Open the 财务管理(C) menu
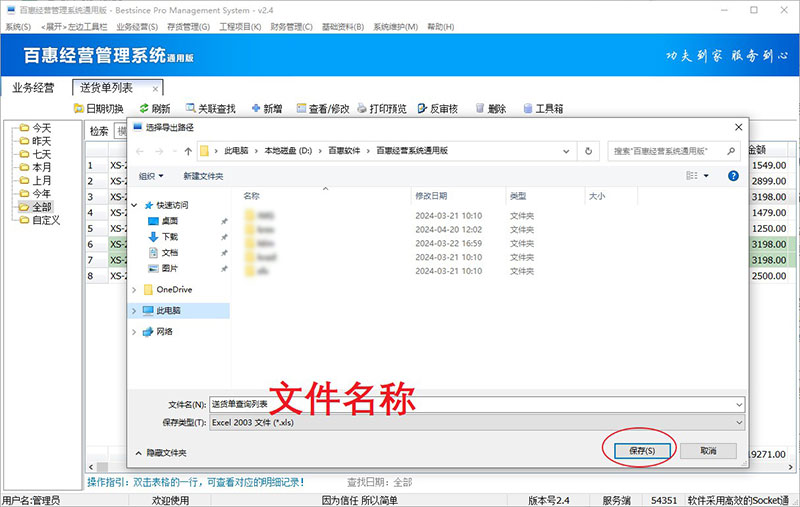 tap(291, 27)
